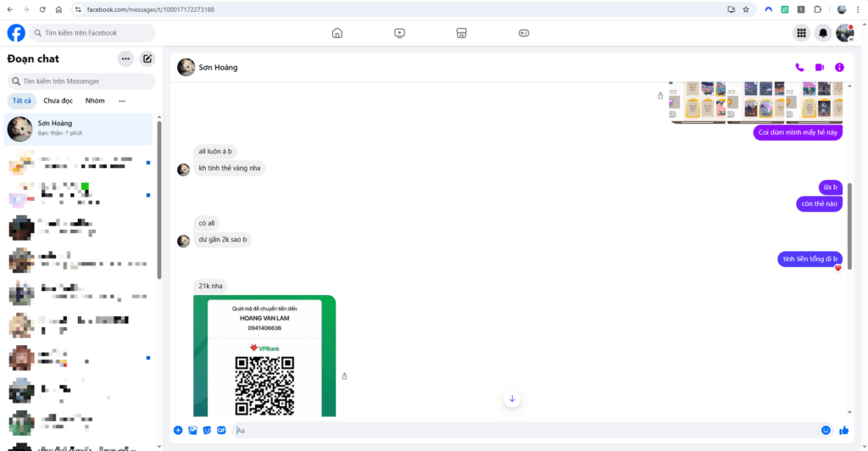The width and height of the screenshot is (868, 451).
Task: Go back in the browser
Action: click(10, 9)
